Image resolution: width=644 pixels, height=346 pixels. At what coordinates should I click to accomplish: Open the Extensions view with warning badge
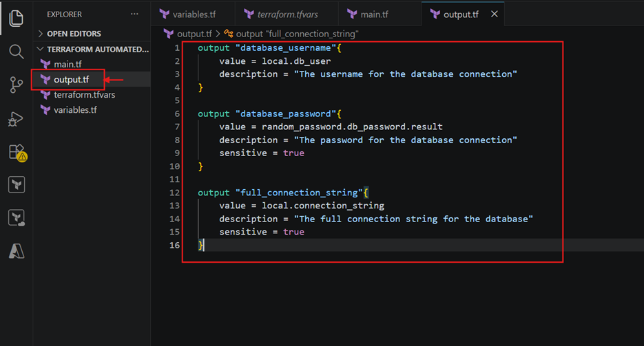click(17, 153)
